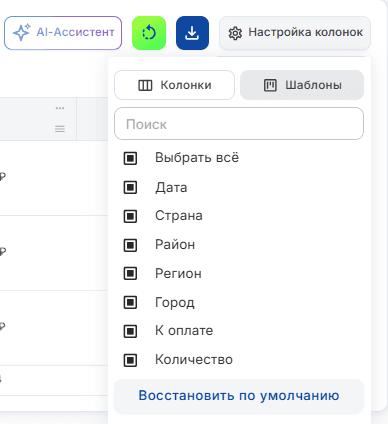Click the green refresh icon button
388x424 pixels.
point(149,33)
